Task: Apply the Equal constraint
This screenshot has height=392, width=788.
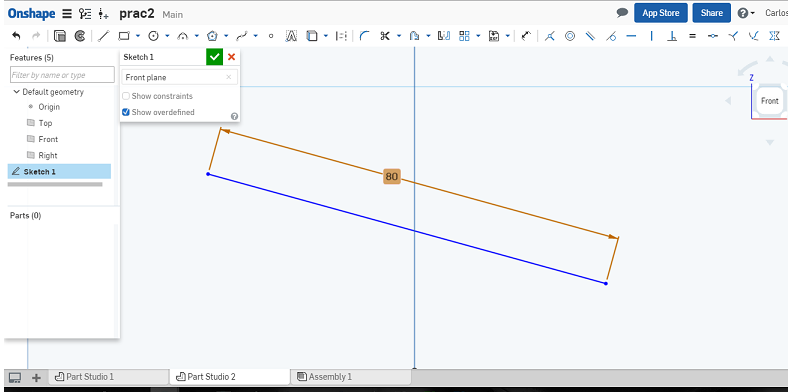Action: (x=693, y=36)
